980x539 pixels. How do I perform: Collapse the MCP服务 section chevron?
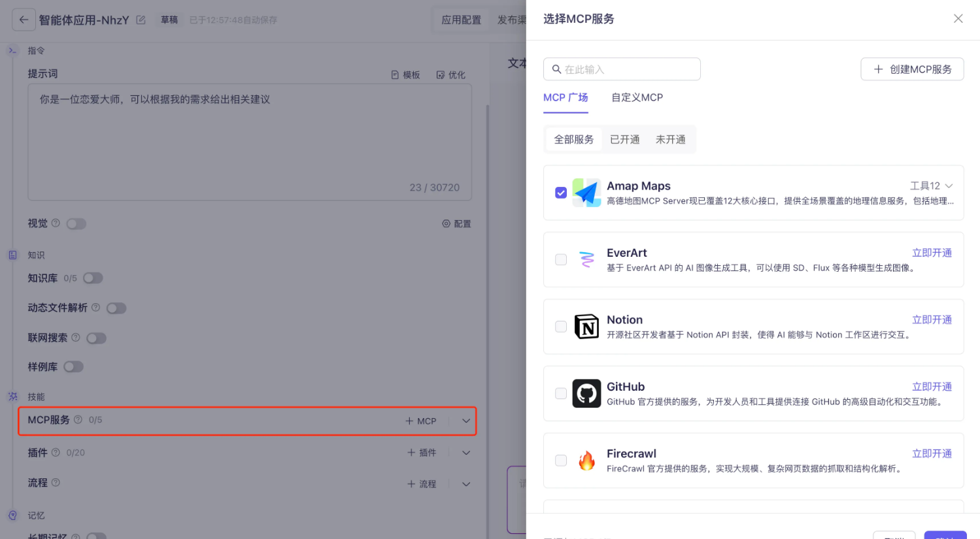coord(466,421)
